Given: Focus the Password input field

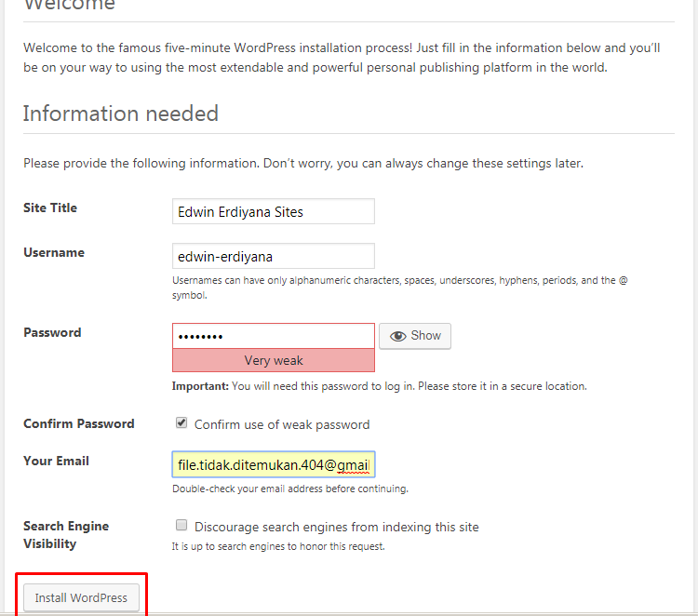Looking at the screenshot, I should coord(274,336).
